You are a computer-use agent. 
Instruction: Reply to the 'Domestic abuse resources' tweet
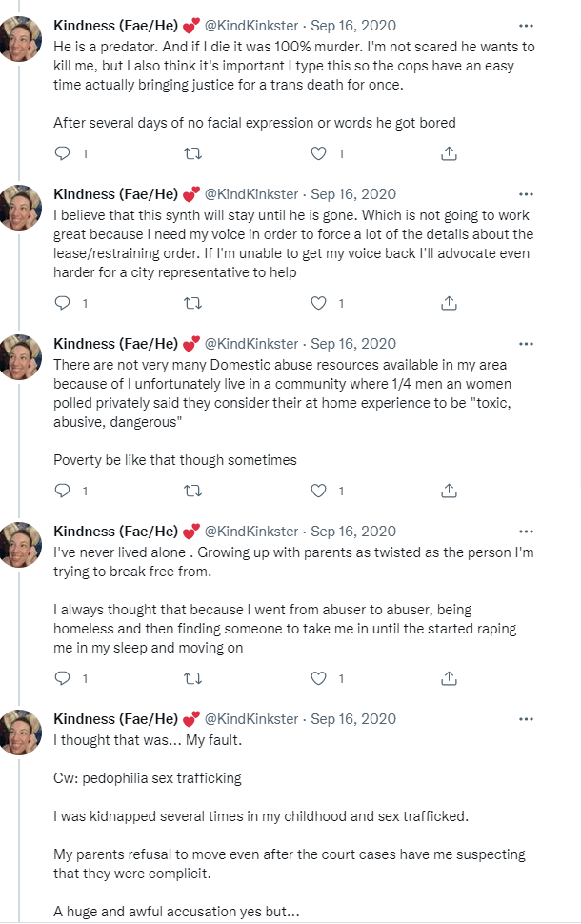[63, 491]
